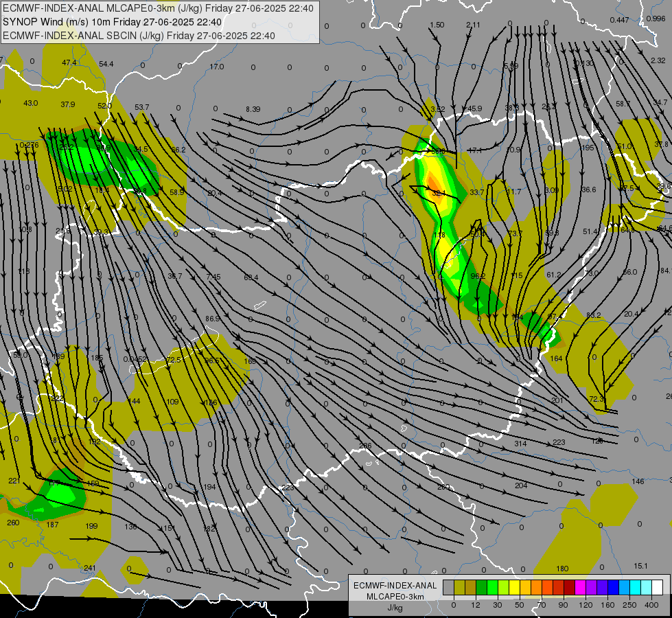The height and width of the screenshot is (618, 672).
Task: Click the 241 grid value
Action: (x=89, y=568)
